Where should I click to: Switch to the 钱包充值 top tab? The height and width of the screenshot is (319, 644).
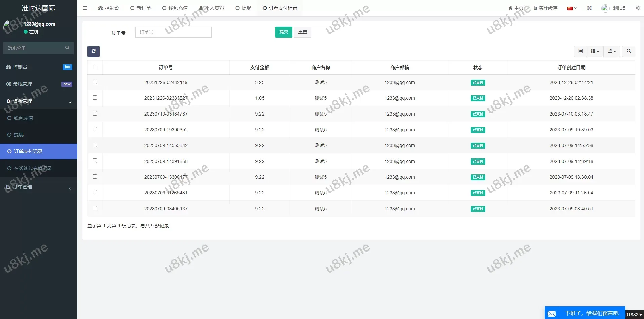(175, 8)
